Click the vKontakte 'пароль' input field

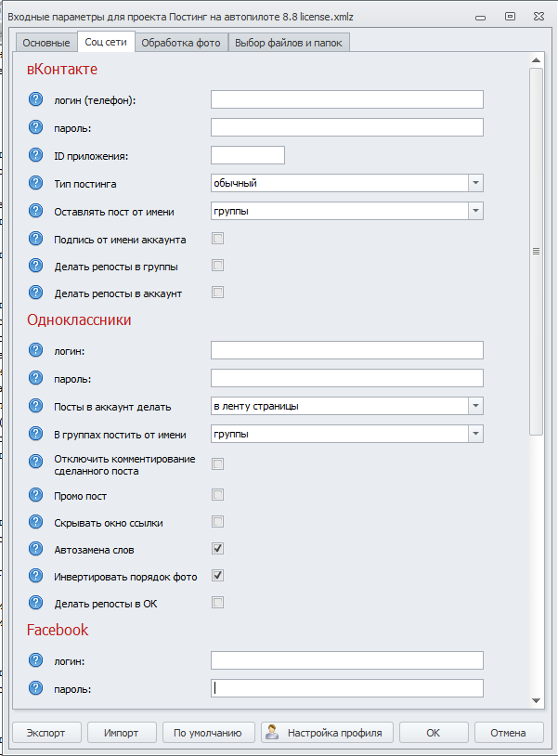point(346,127)
